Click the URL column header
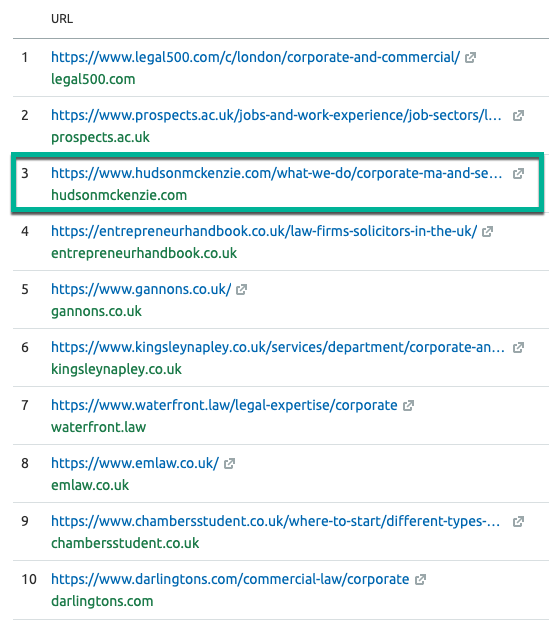 [x=62, y=19]
